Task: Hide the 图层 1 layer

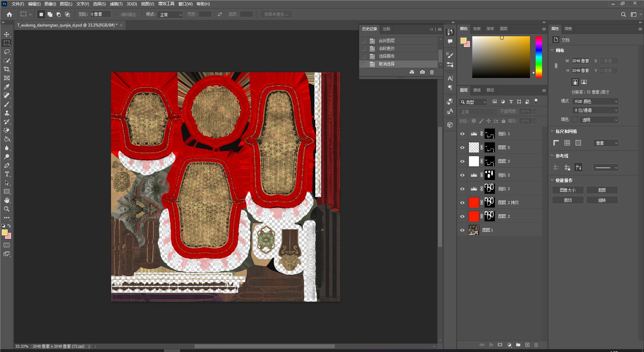Action: (x=462, y=230)
